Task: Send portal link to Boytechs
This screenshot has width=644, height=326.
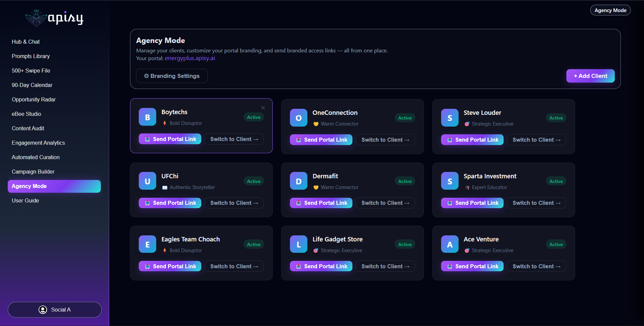Action: [x=170, y=139]
